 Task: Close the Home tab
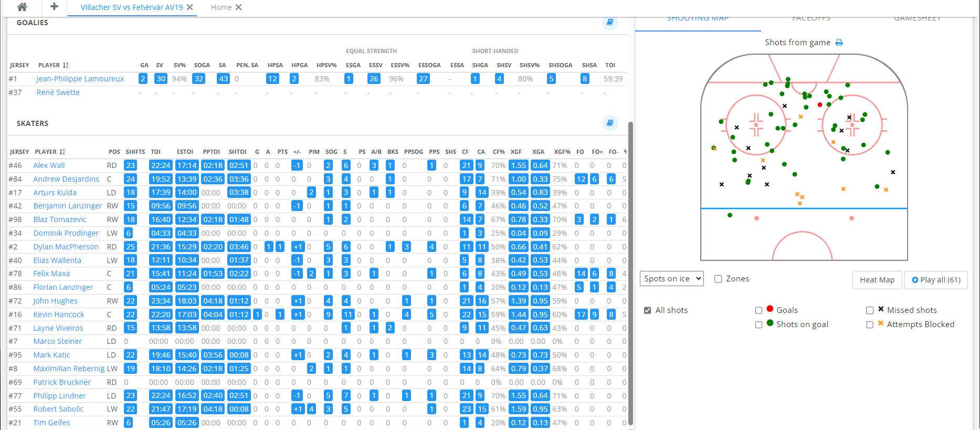(238, 7)
